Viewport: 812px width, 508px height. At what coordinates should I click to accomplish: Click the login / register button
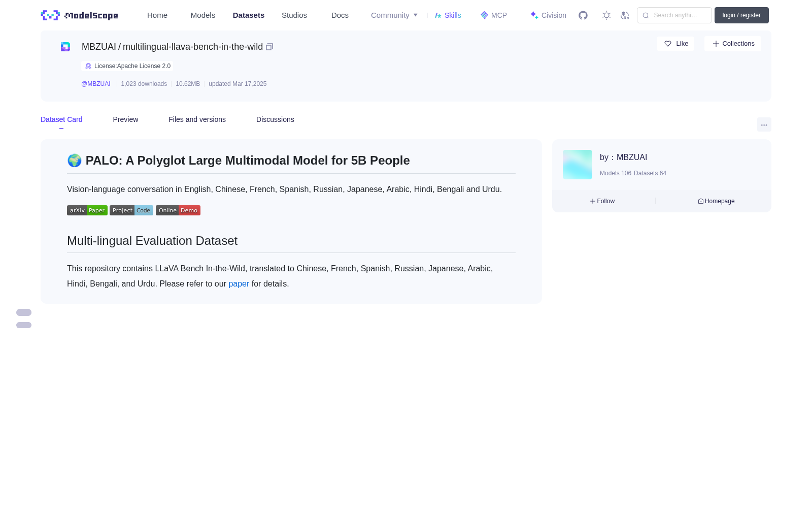pyautogui.click(x=741, y=15)
